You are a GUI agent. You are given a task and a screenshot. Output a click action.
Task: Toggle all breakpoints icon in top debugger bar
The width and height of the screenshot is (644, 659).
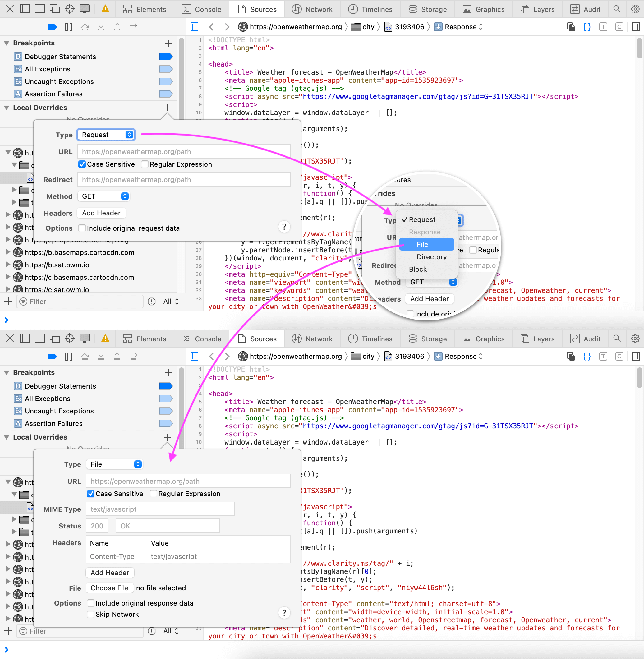point(53,27)
